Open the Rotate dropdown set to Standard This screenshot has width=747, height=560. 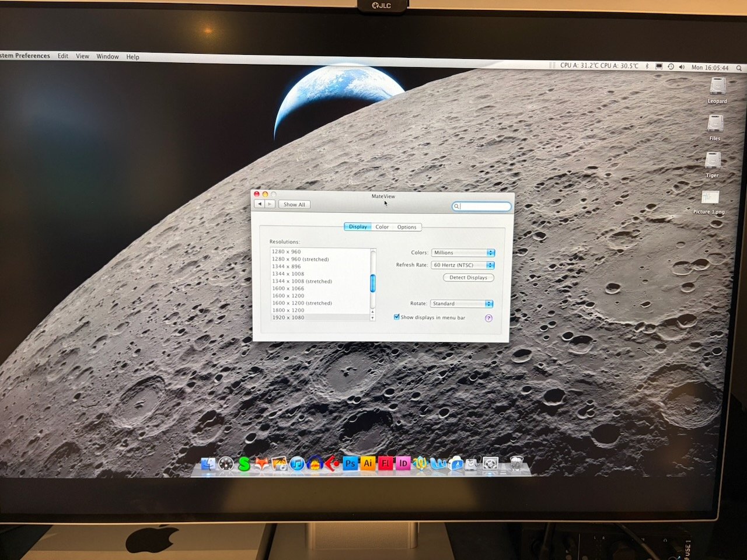[462, 303]
